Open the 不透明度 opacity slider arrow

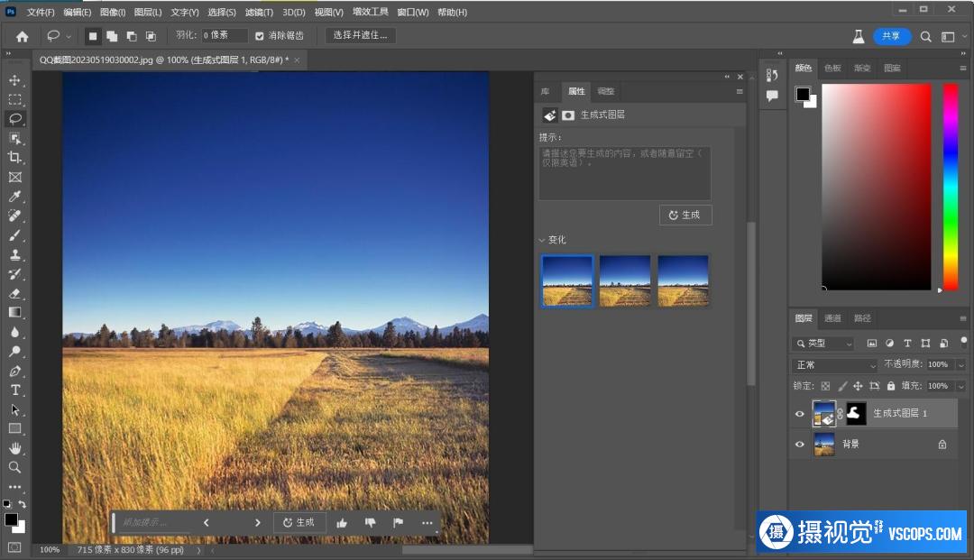point(961,364)
